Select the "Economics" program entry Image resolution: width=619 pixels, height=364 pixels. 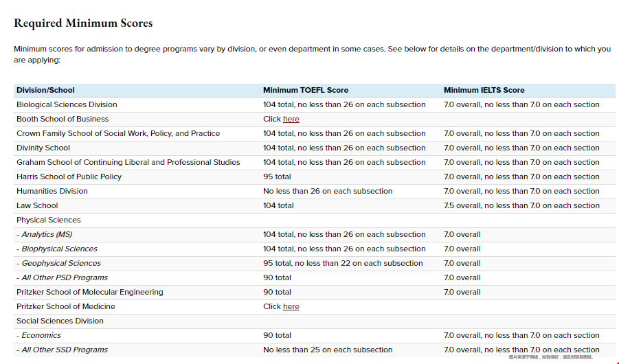[x=41, y=335]
